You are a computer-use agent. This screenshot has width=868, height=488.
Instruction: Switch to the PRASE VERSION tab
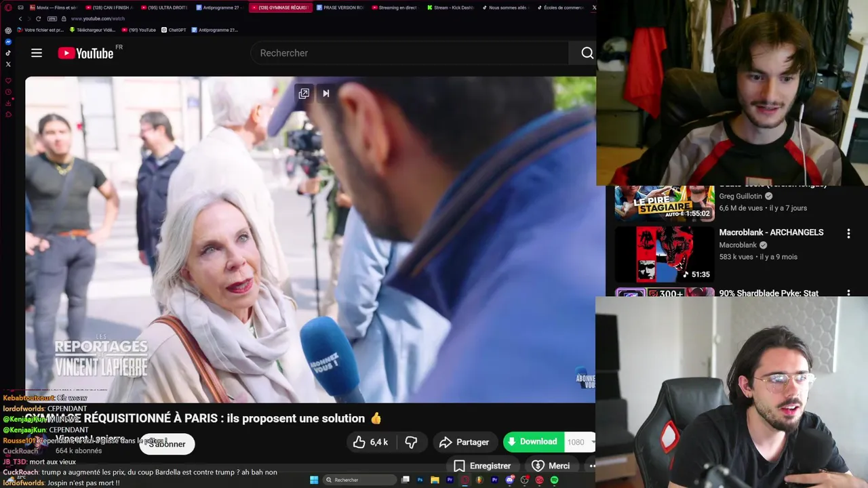(339, 7)
